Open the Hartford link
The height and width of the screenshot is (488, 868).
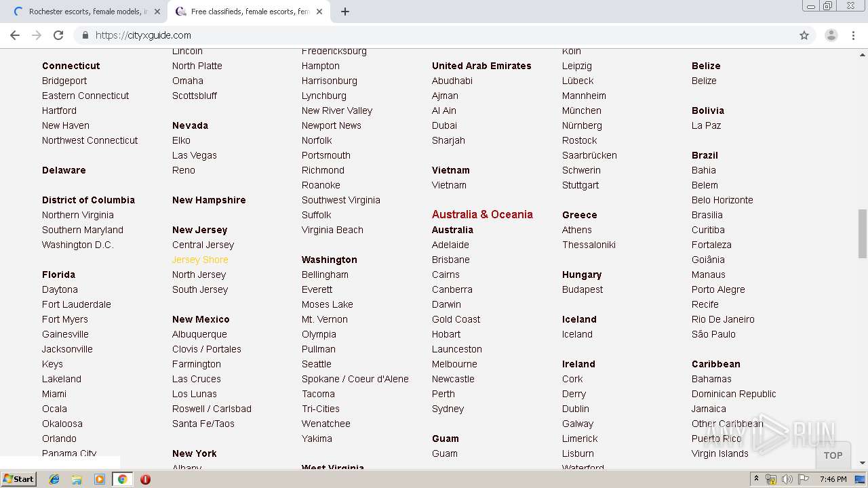59,110
